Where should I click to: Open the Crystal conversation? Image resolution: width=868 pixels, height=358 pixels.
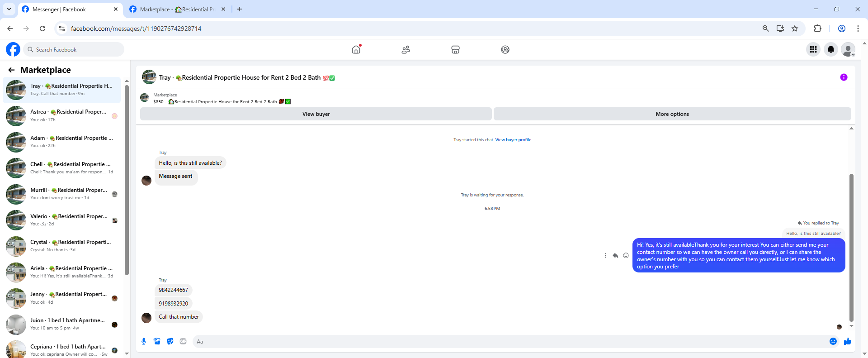[x=62, y=246]
